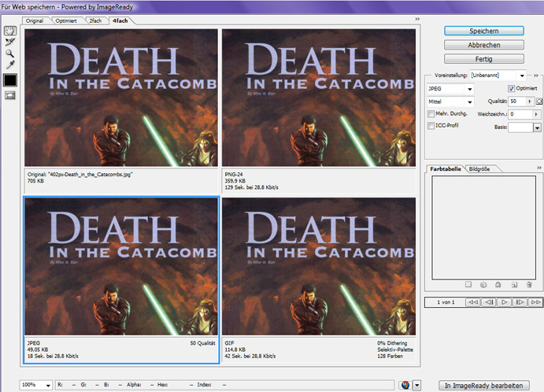Screen dimensions: 544x392
Task: Toggle slices visibility icon
Action: [10, 95]
